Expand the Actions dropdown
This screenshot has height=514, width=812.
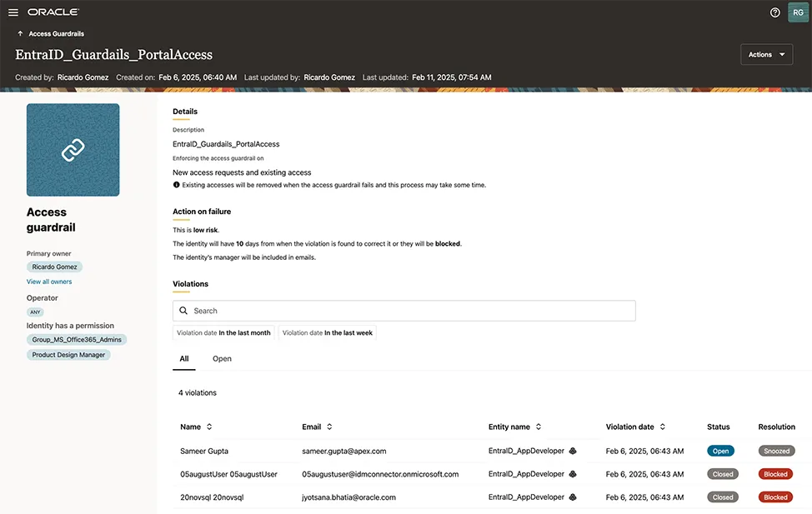click(x=766, y=55)
